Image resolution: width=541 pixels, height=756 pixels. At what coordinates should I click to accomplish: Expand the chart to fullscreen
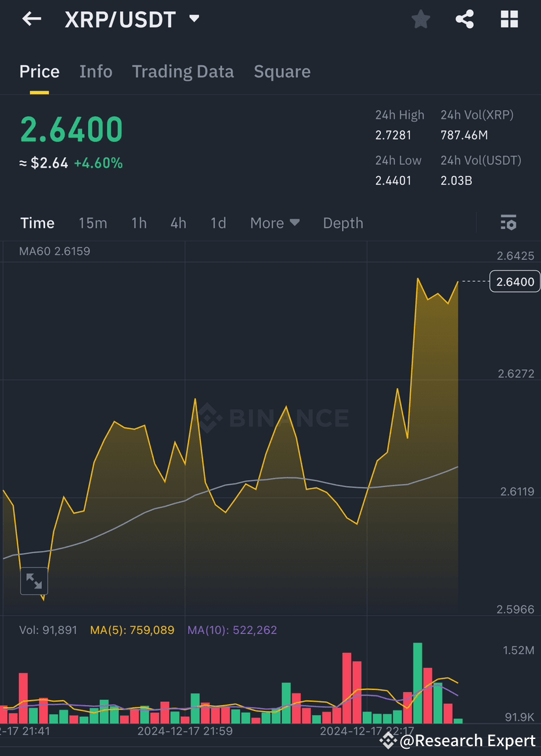tap(34, 581)
